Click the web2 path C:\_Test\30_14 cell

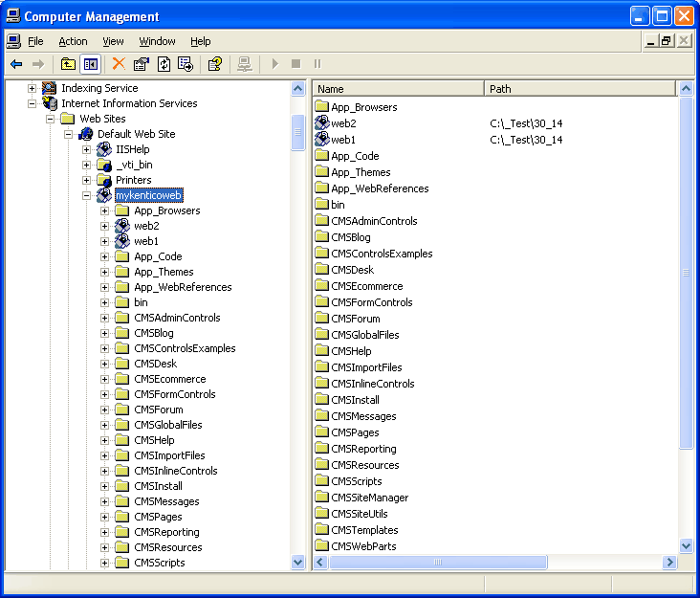tap(526, 123)
